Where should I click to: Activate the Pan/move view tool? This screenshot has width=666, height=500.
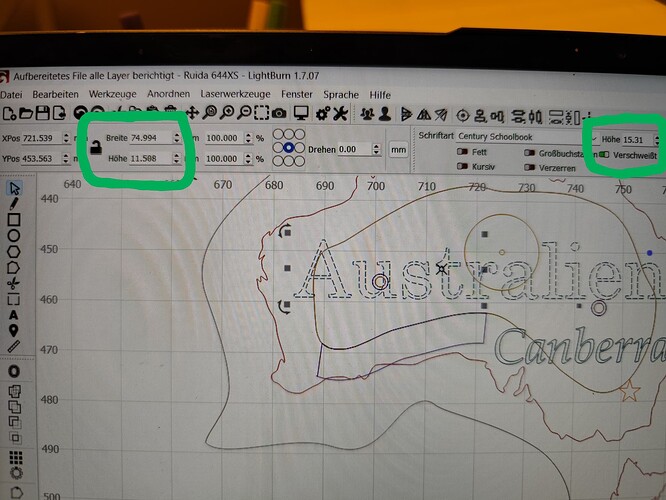click(x=192, y=113)
